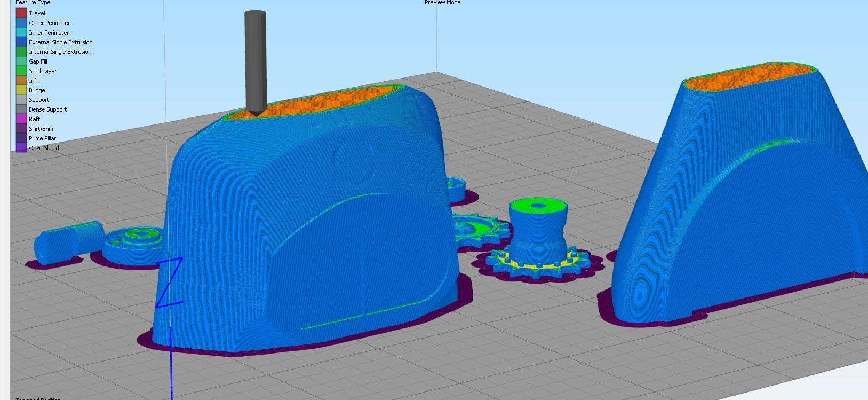Click the yellow Bridge color swatch
The height and width of the screenshot is (400, 868).
(21, 90)
